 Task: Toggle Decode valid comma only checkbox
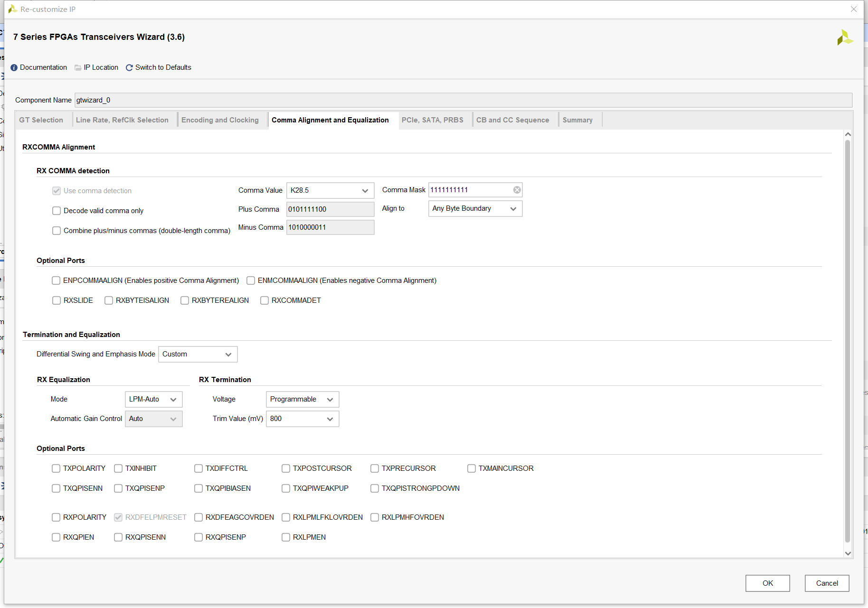coord(57,211)
